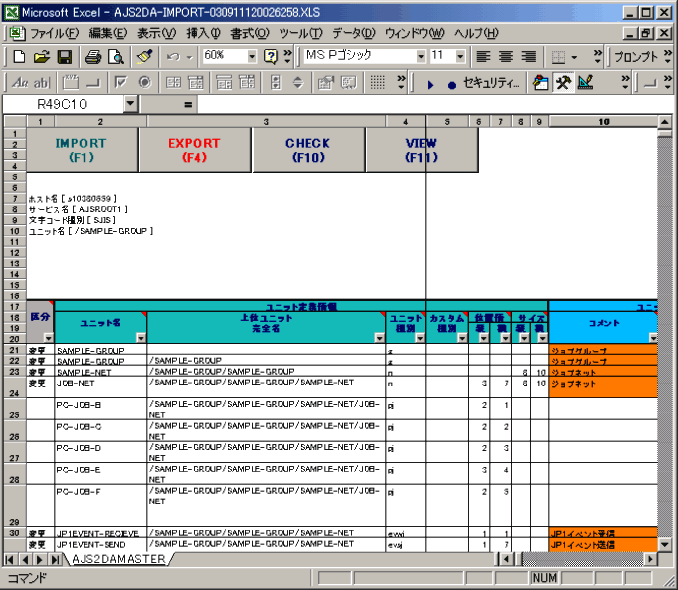678x590 pixels.
Task: Open the 区分 column filter dropdown
Action: 48,338
